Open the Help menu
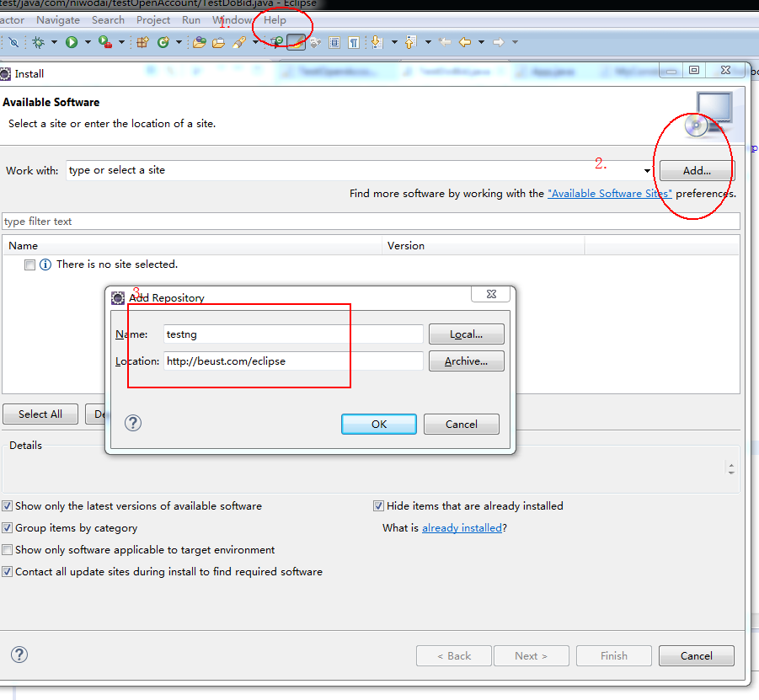Screen dimensions: 759x700 pyautogui.click(x=275, y=20)
